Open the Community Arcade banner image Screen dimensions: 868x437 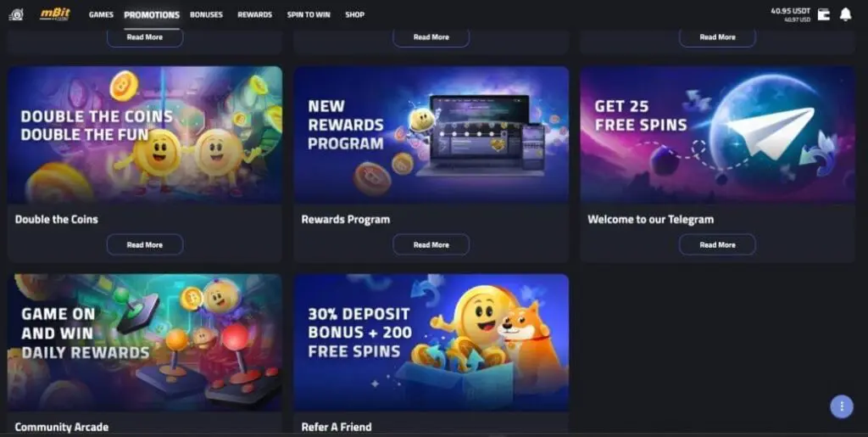tap(144, 342)
